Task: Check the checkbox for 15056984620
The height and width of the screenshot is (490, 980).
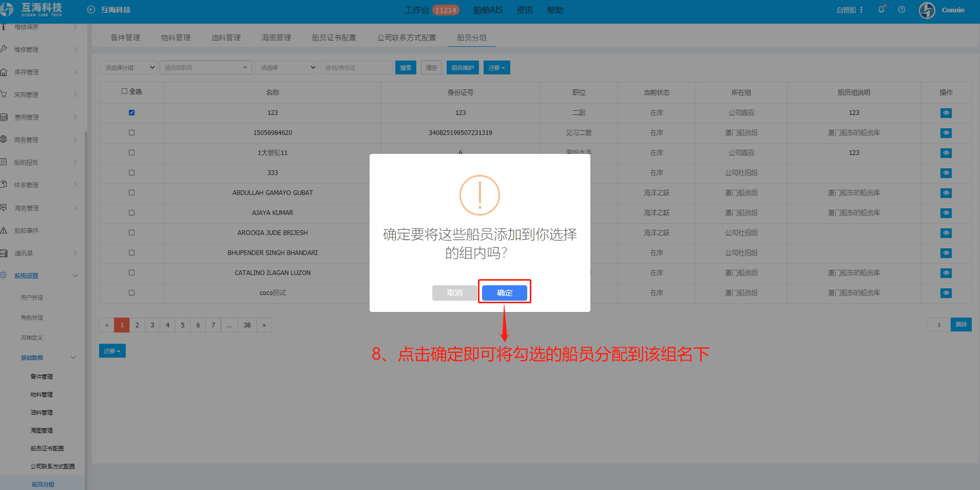Action: click(x=131, y=132)
